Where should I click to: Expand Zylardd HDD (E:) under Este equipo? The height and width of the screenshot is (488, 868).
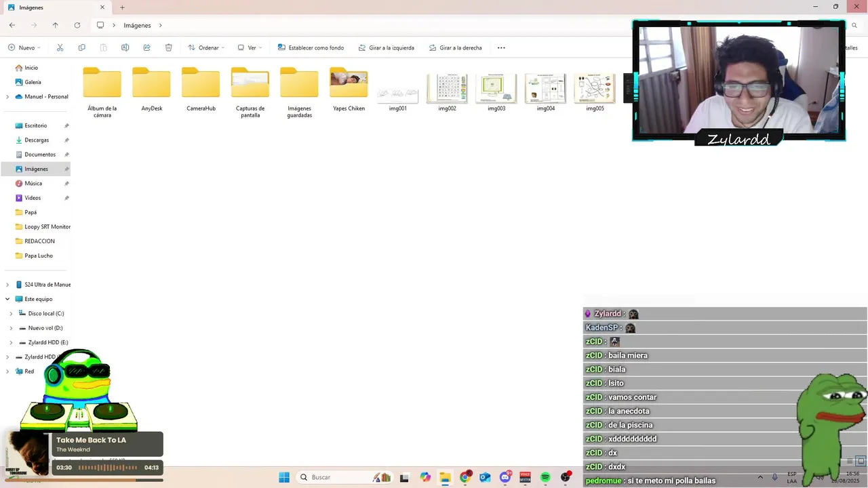[11, 342]
